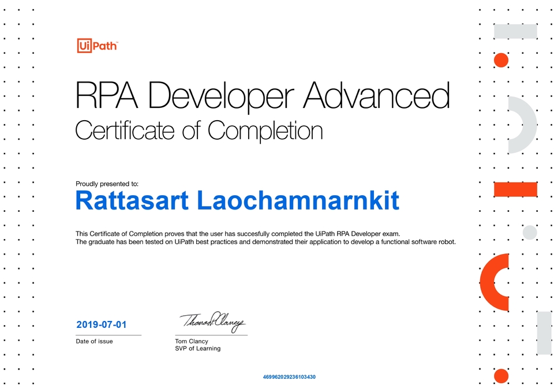554x392 pixels.
Task: Click the 'Date of issue' caption
Action: point(94,341)
